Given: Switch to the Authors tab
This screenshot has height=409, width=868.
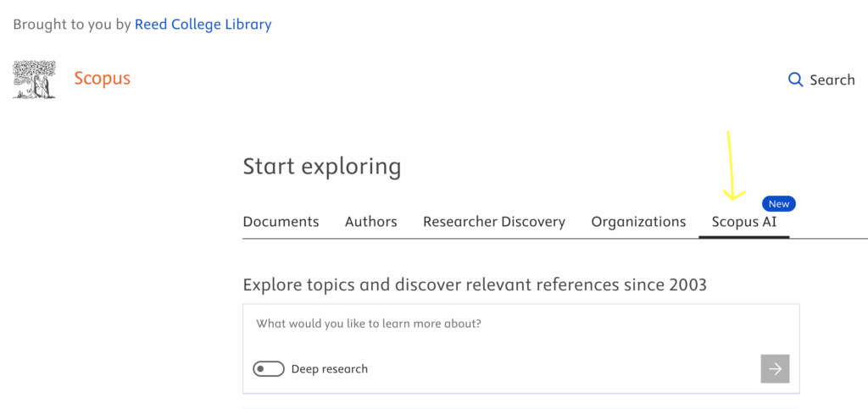Looking at the screenshot, I should click(x=371, y=222).
